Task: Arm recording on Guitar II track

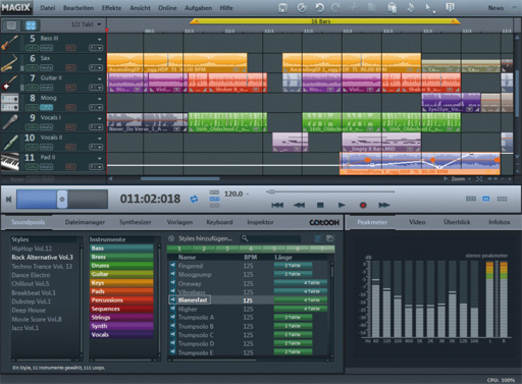Action: coord(71,88)
